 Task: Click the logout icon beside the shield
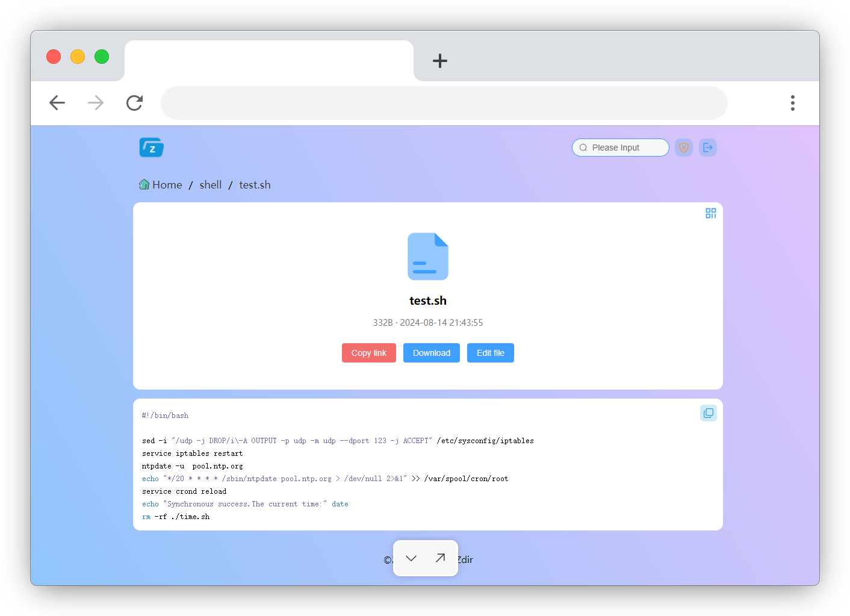[x=708, y=147]
